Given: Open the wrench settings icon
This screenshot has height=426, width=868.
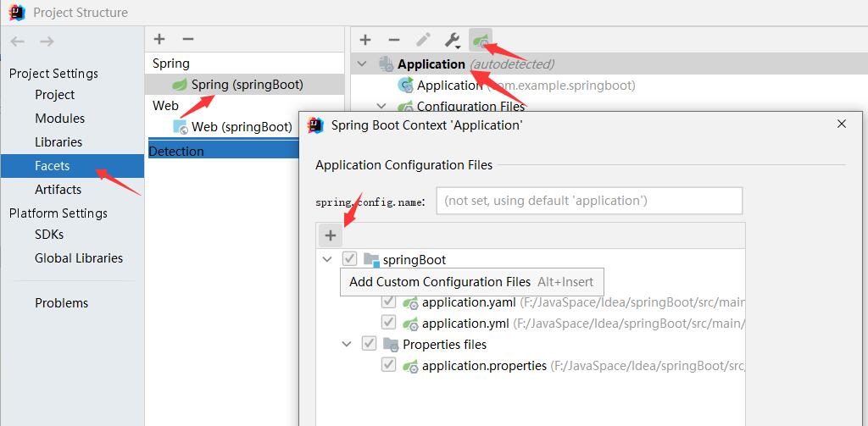Looking at the screenshot, I should click(453, 40).
